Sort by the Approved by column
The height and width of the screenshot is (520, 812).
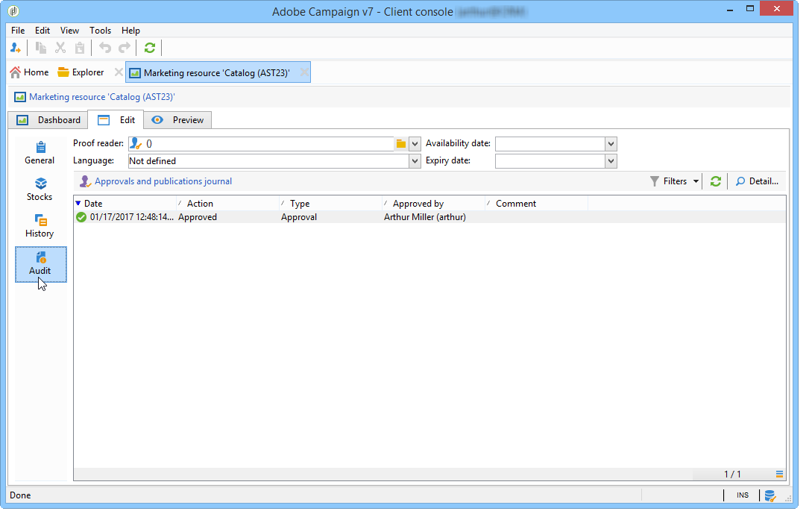(x=433, y=204)
